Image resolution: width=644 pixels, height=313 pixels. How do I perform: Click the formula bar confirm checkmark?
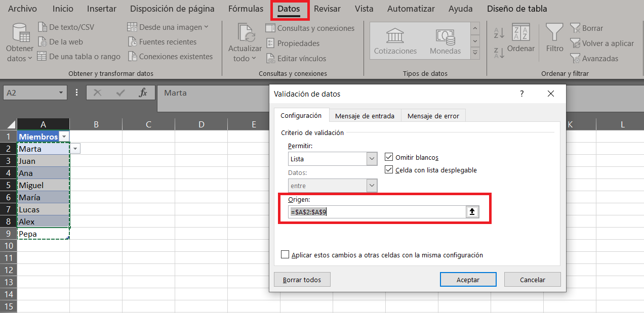click(x=120, y=93)
